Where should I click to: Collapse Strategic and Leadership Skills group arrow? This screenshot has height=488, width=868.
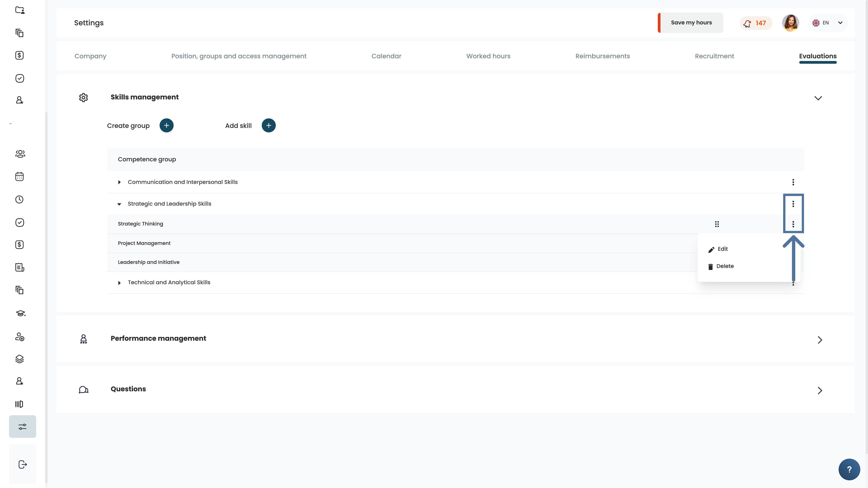pyautogui.click(x=119, y=204)
